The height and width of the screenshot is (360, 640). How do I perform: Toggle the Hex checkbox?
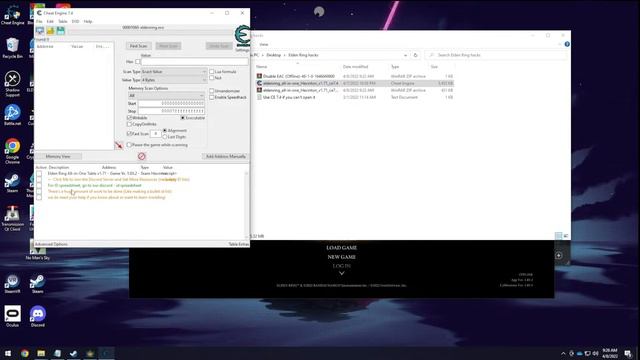[x=138, y=62]
